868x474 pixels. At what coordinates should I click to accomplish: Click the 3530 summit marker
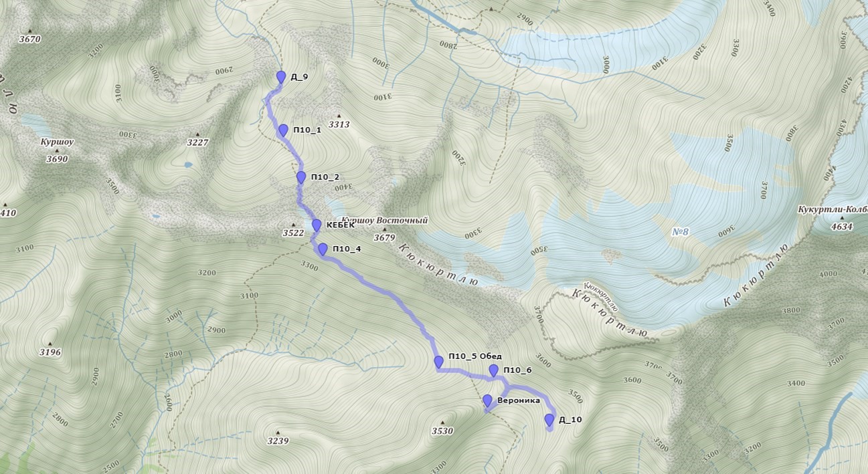[442, 423]
